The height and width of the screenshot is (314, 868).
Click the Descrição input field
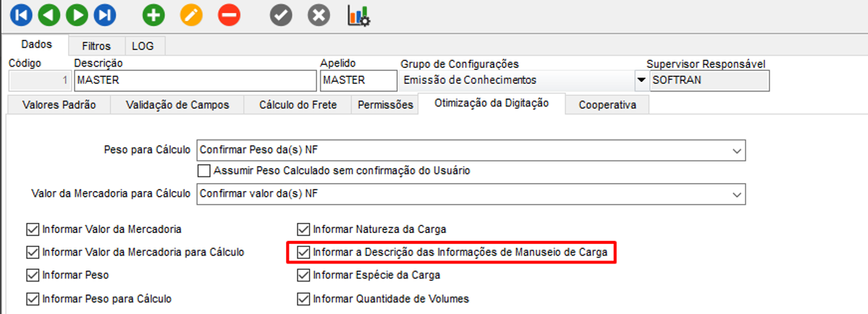[195, 80]
